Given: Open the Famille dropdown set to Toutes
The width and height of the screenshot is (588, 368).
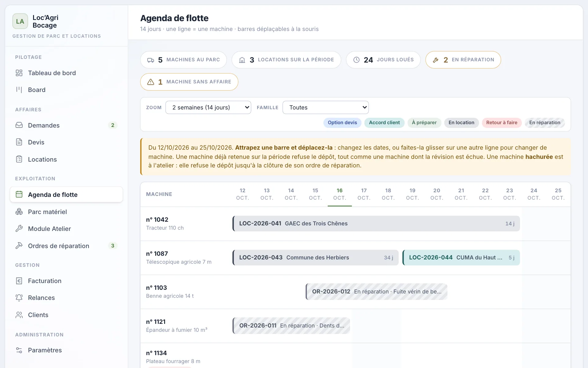Looking at the screenshot, I should tap(326, 107).
